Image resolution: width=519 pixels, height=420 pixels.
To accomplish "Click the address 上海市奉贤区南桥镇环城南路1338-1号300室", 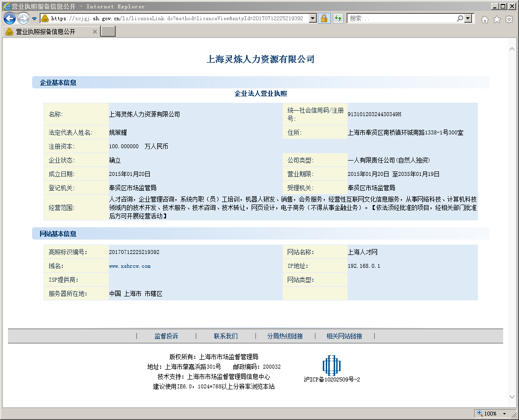I will pos(405,133).
